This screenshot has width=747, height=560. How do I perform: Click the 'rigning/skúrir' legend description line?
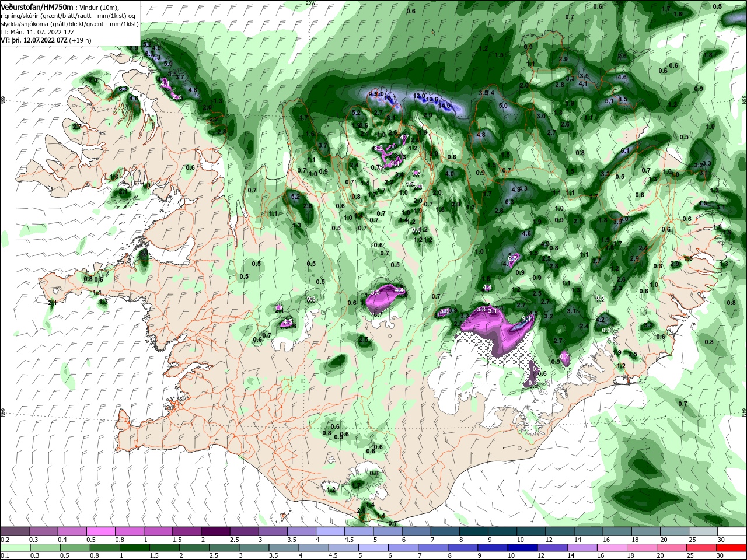click(x=67, y=16)
